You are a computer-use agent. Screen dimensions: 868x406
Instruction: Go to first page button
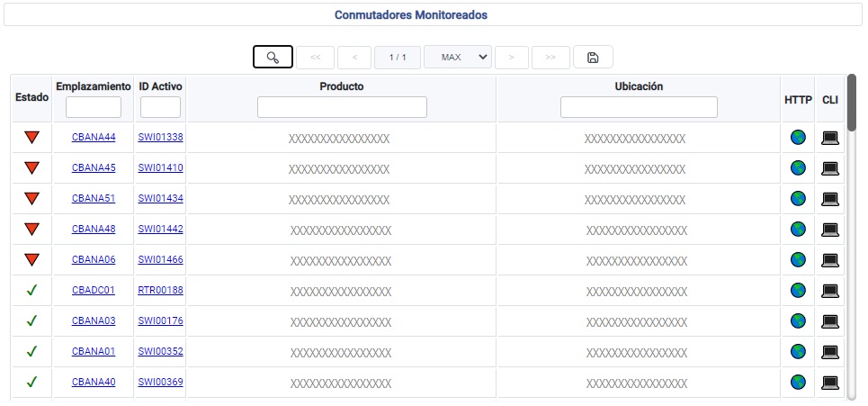tap(315, 57)
